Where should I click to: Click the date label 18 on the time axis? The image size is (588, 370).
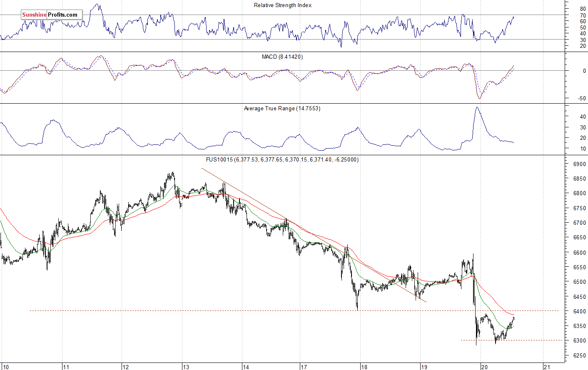coord(364,367)
